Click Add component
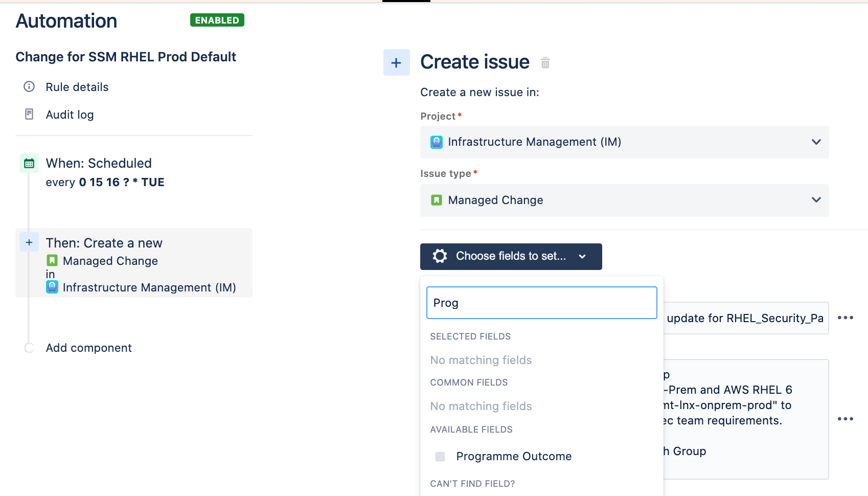The height and width of the screenshot is (496, 868). [88, 348]
